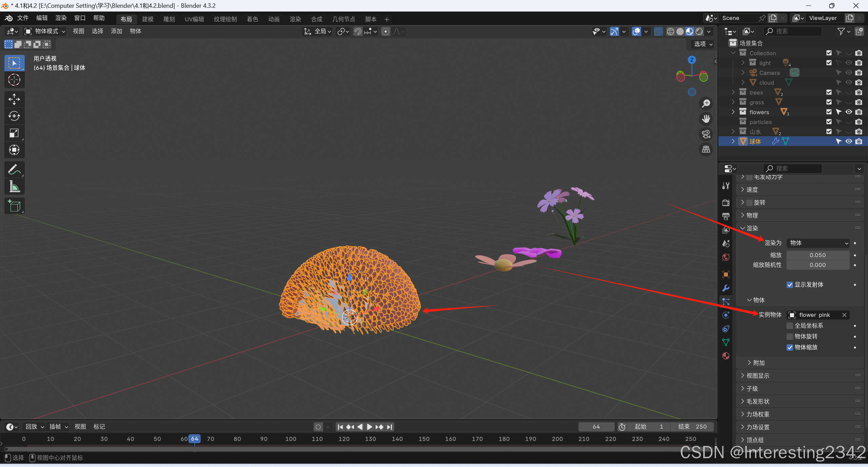Viewport: 868px width, 467px height.
Task: Switch to the 几何节点 workspace tab
Action: coord(343,19)
